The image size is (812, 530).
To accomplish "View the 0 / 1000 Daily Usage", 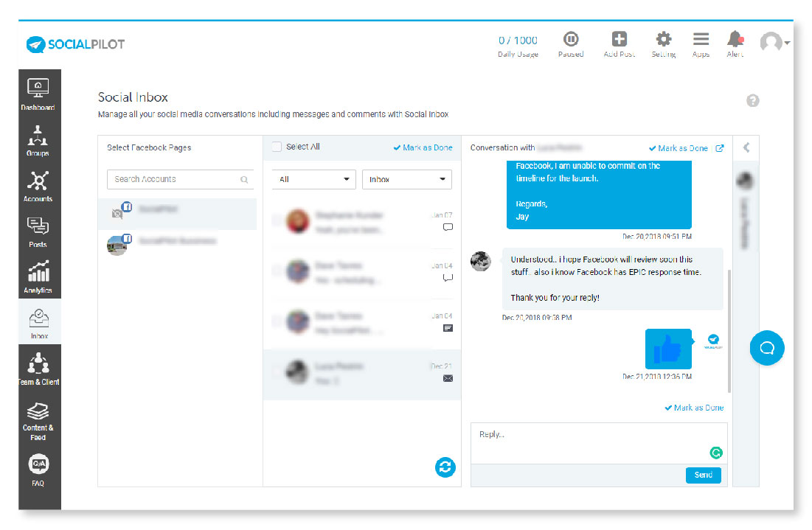I will click(518, 46).
